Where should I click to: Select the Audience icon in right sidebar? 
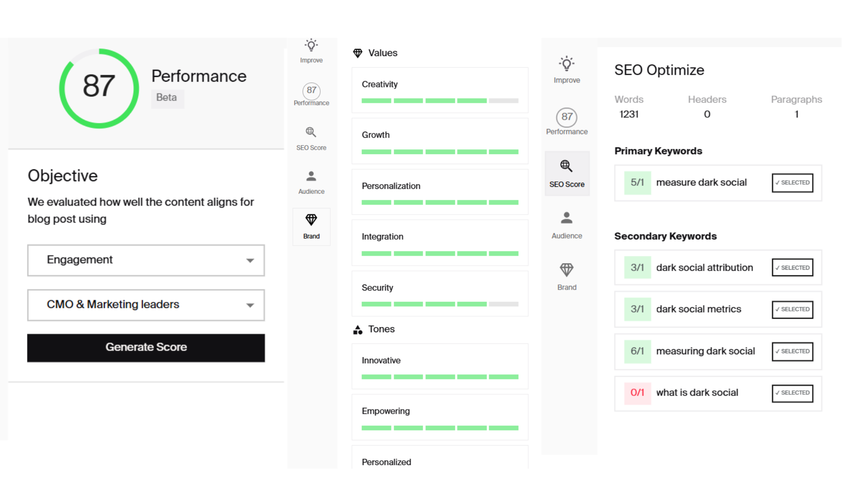(x=566, y=218)
